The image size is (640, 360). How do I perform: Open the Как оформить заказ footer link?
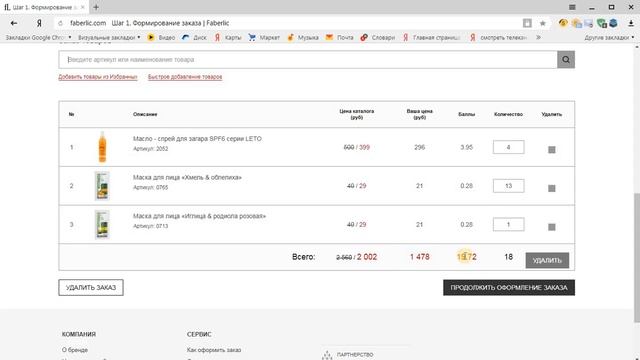tap(214, 350)
